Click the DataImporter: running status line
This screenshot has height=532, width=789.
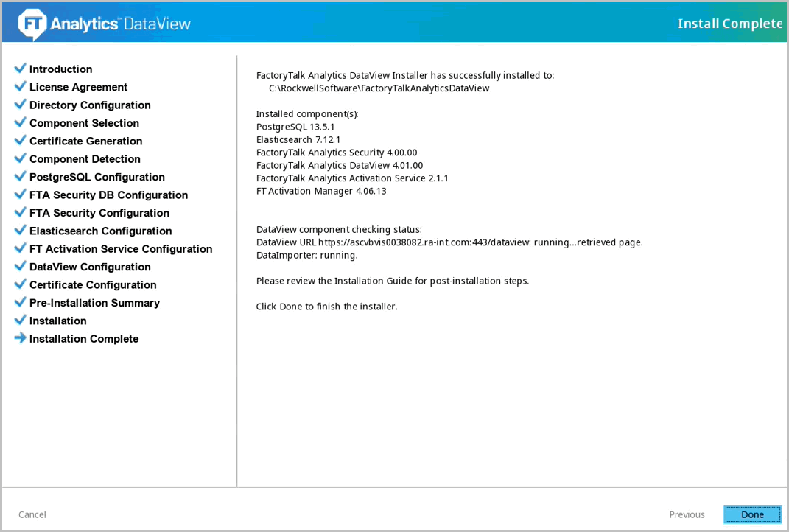point(307,255)
